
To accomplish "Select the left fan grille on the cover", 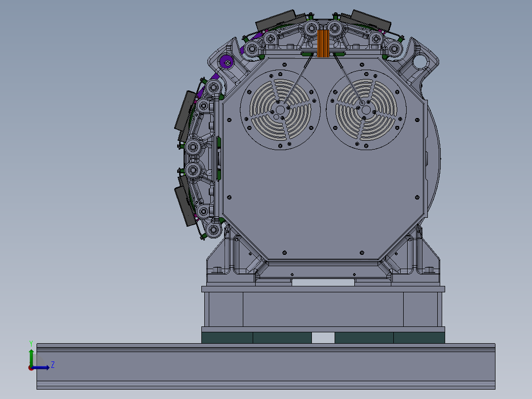I will tap(280, 110).
